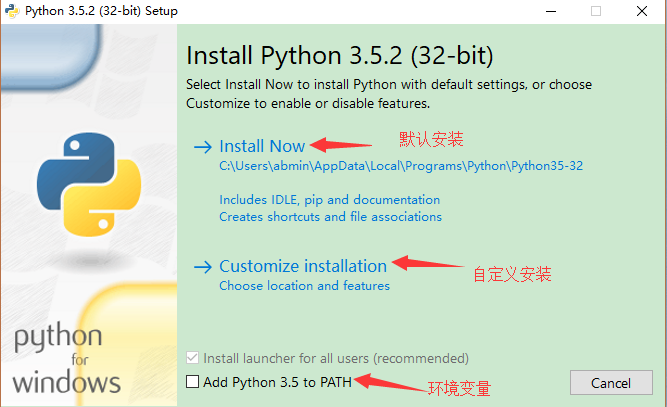Click the Cancel button

[611, 383]
